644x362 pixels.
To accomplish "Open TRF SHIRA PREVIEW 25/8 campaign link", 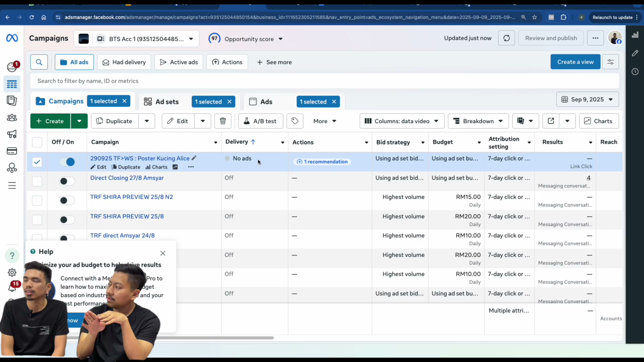I will [x=127, y=216].
